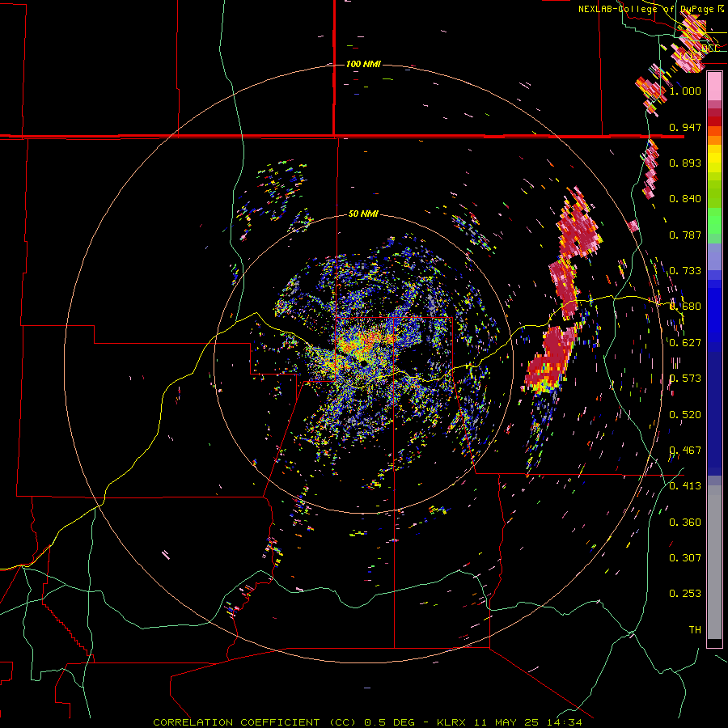Click the 11 MAY 25 date text
The image size is (728, 728).
pyautogui.click(x=506, y=722)
